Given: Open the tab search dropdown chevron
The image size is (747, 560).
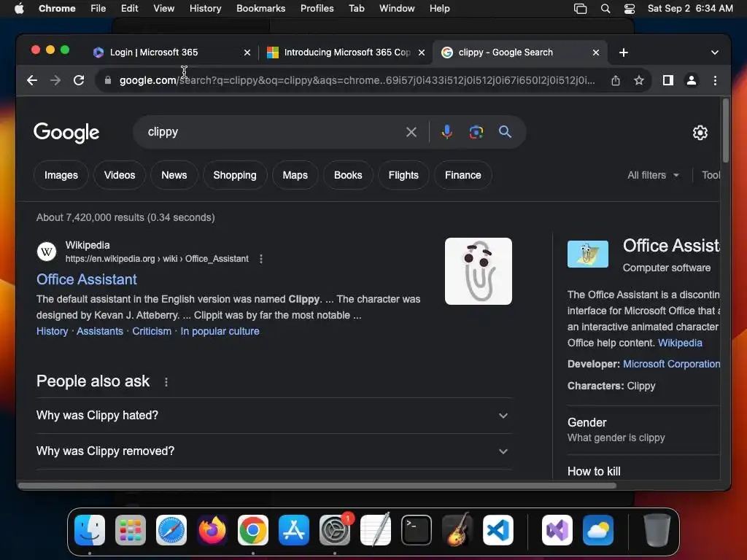Looking at the screenshot, I should 715,52.
